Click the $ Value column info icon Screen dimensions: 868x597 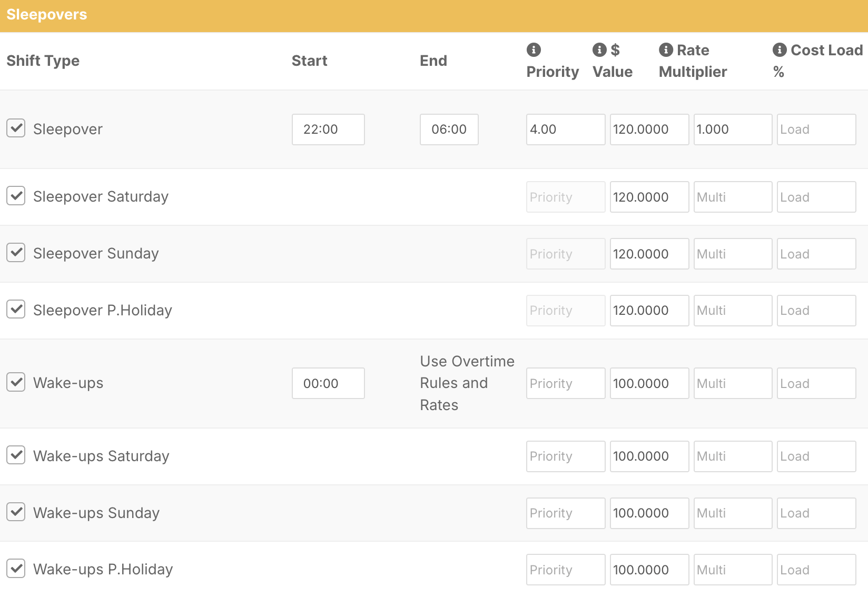pos(599,49)
